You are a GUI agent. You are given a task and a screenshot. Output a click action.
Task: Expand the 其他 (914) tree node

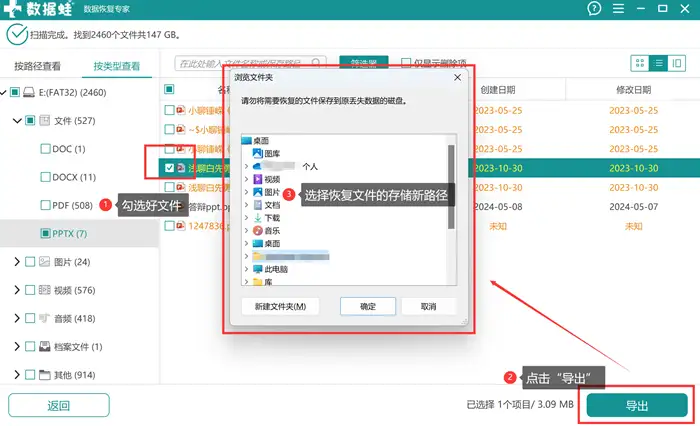pos(17,375)
